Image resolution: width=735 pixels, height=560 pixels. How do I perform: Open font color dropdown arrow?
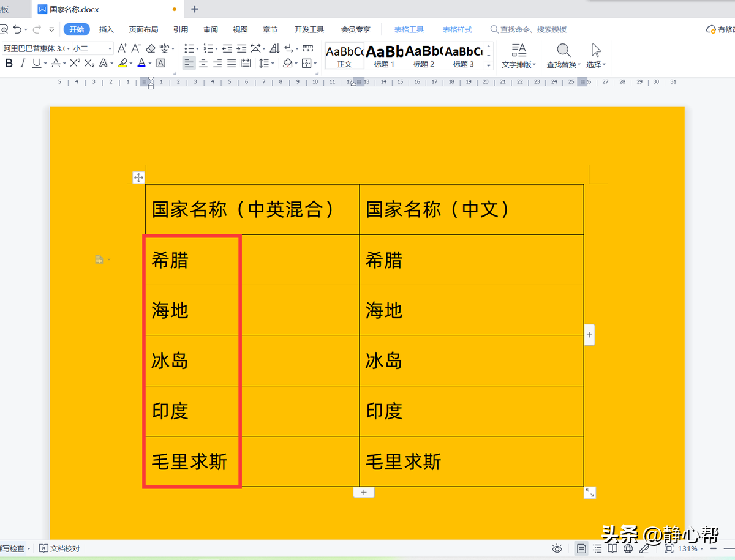[149, 64]
